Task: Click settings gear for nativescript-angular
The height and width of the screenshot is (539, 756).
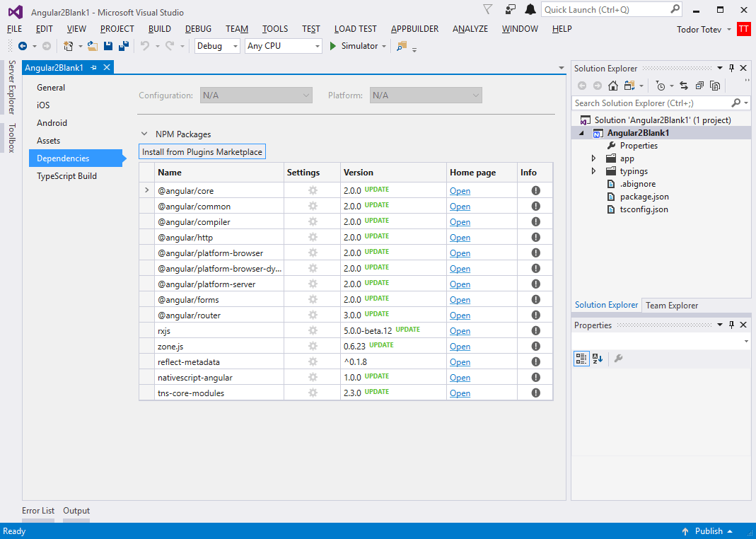Action: pos(313,378)
